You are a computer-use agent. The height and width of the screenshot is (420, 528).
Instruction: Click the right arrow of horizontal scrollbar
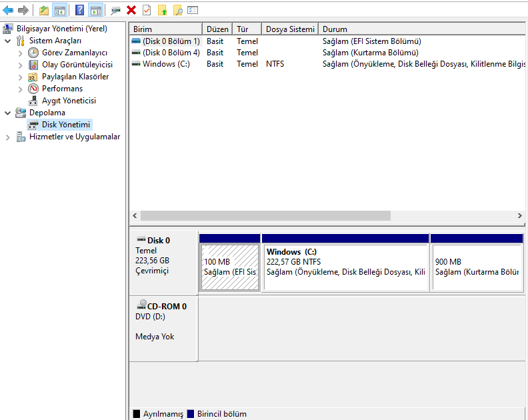point(520,215)
